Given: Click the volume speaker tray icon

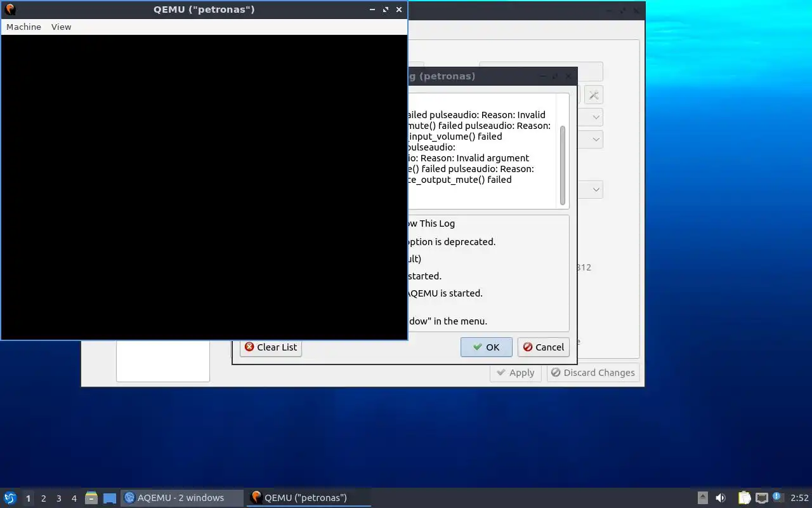Looking at the screenshot, I should tap(721, 498).
